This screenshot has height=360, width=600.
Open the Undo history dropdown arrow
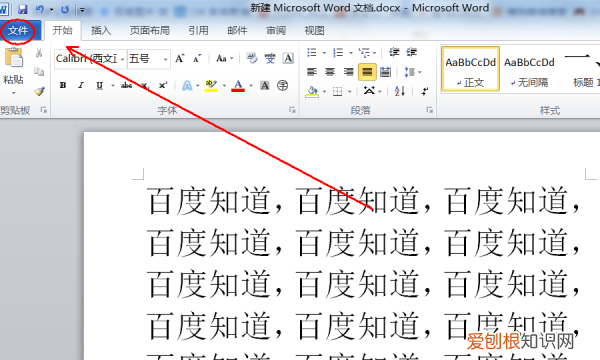pos(51,10)
